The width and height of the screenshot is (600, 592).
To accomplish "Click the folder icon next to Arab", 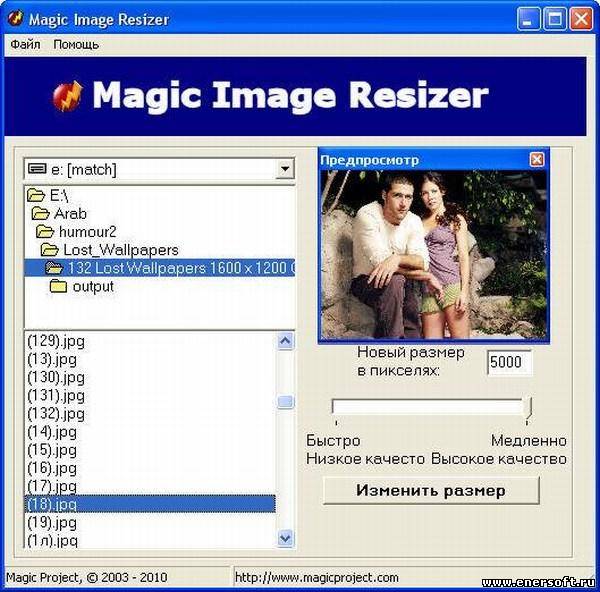I will pos(41,214).
